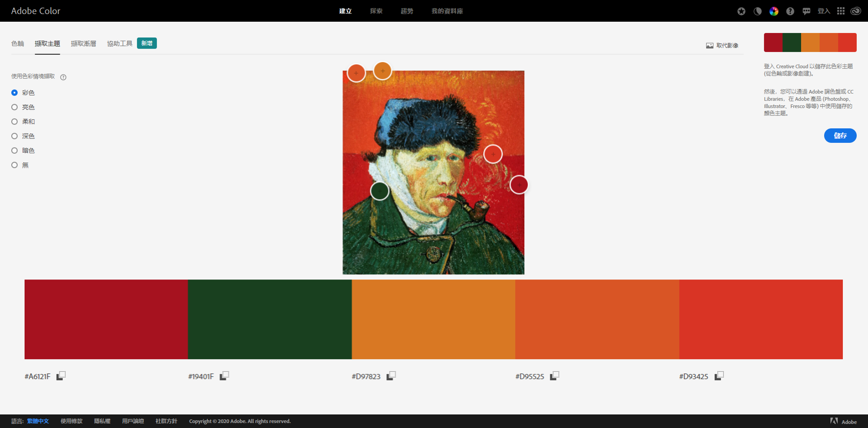868x428 pixels.
Task: Copy hex code #D93425
Action: tap(719, 375)
